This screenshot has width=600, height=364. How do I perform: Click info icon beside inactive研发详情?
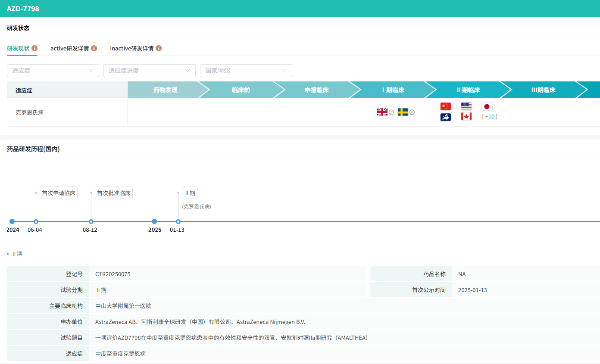[159, 48]
